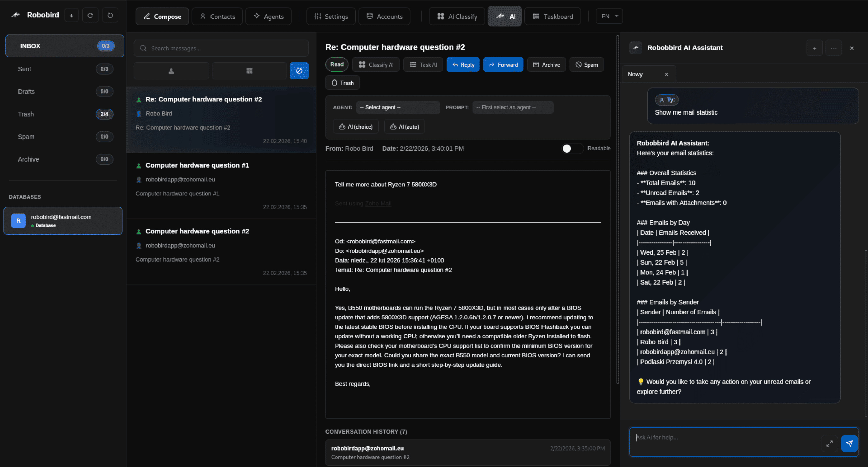The width and height of the screenshot is (868, 467).
Task: Click the blue Reply button
Action: click(463, 65)
